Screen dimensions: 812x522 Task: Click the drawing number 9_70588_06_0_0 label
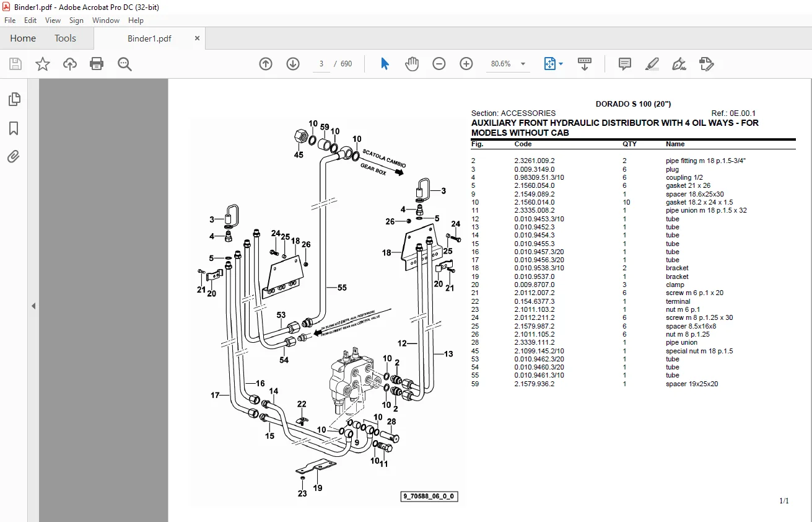click(429, 497)
